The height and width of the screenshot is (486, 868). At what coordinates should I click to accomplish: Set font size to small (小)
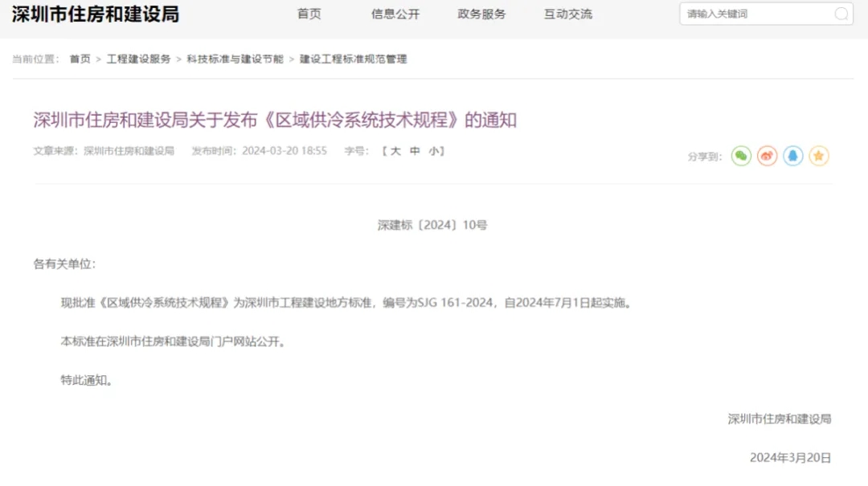click(433, 151)
